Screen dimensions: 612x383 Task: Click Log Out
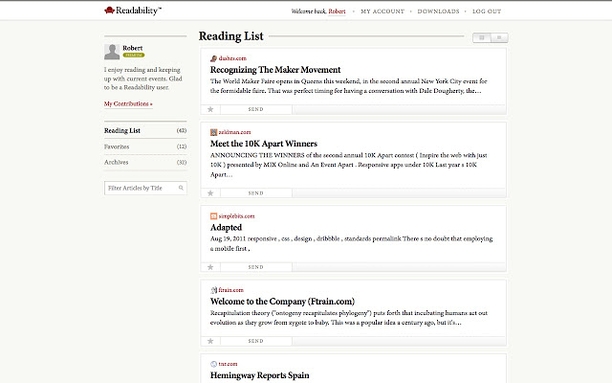(487, 11)
